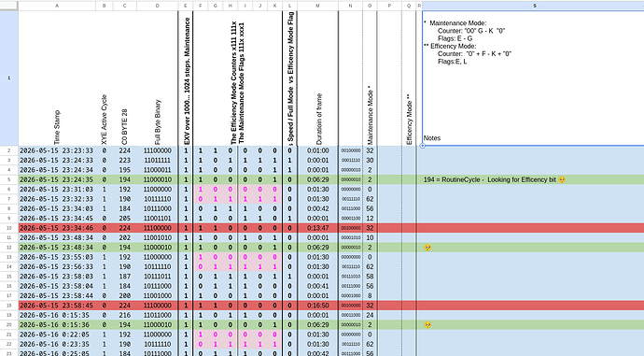Select column D header

tap(158, 6)
